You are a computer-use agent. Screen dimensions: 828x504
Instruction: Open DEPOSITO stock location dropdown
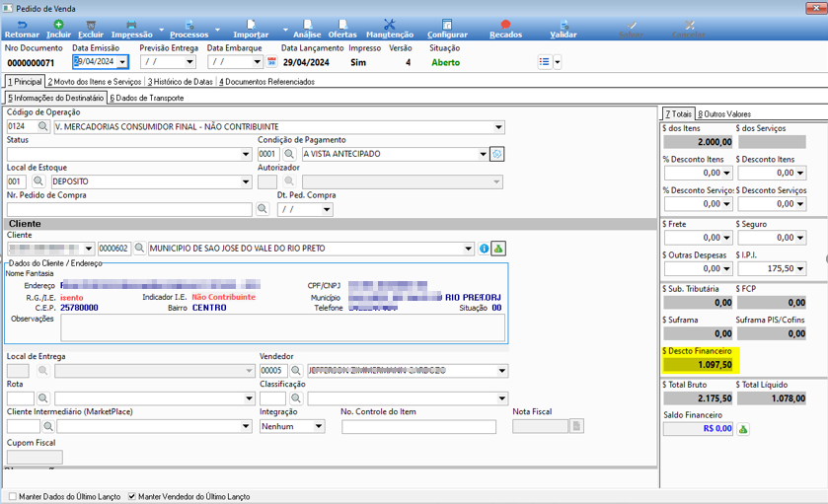pyautogui.click(x=246, y=181)
